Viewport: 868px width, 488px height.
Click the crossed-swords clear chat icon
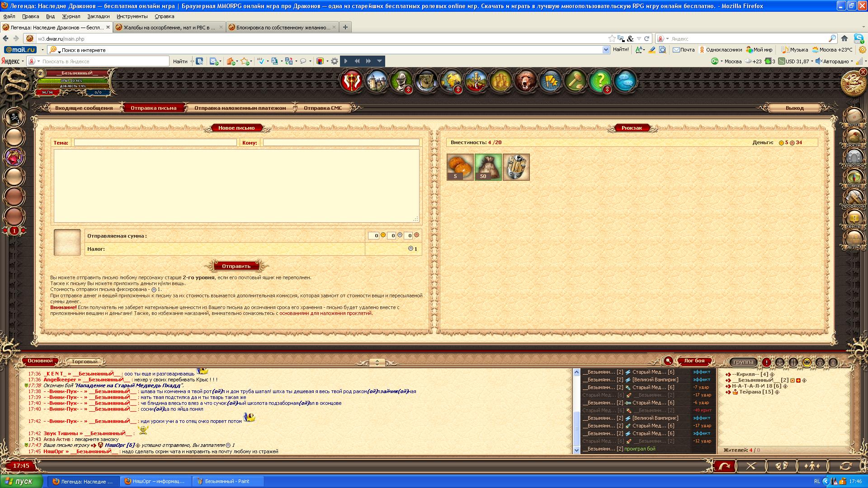click(751, 466)
